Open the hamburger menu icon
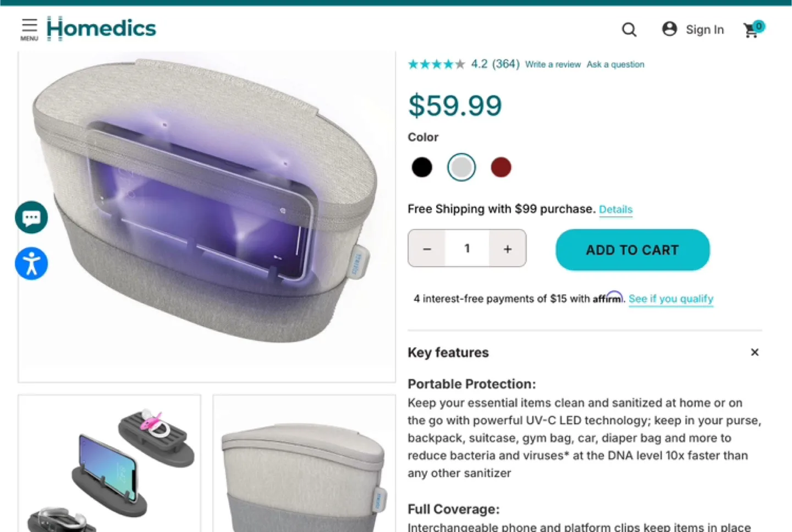The width and height of the screenshot is (792, 532). click(x=29, y=26)
